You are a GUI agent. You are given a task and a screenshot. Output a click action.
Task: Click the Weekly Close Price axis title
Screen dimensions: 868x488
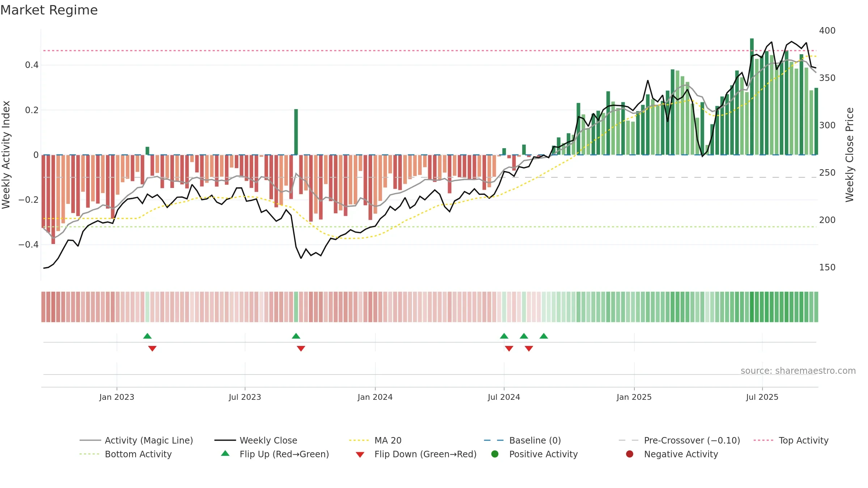coord(850,155)
